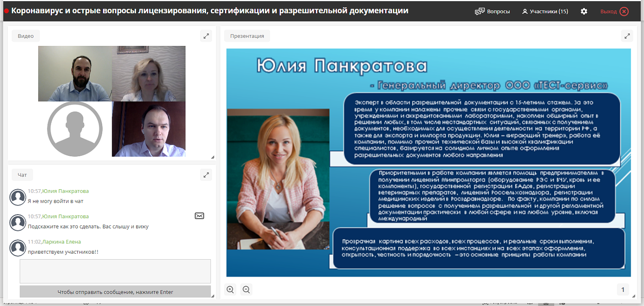Click the red recording indicator dot
This screenshot has width=644, height=306.
point(6,12)
